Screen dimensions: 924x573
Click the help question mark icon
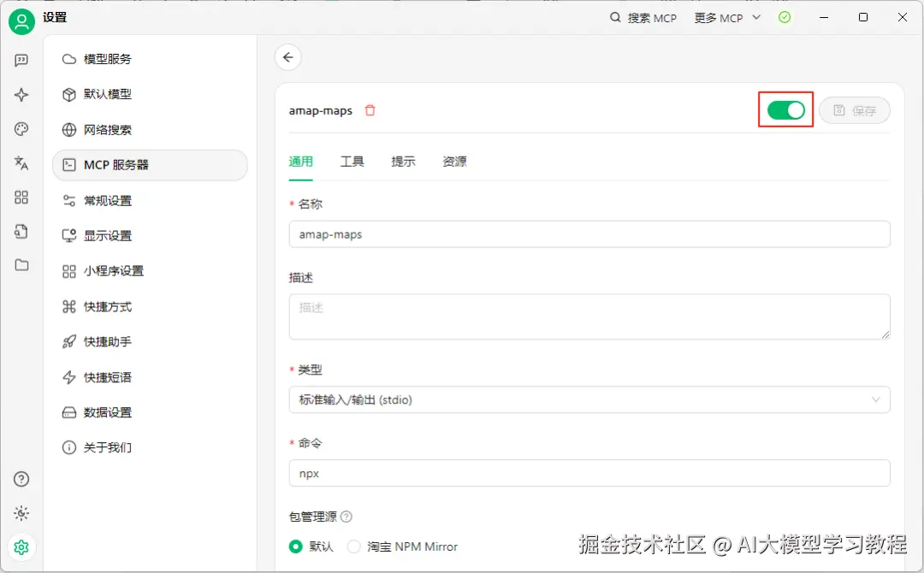(x=21, y=479)
